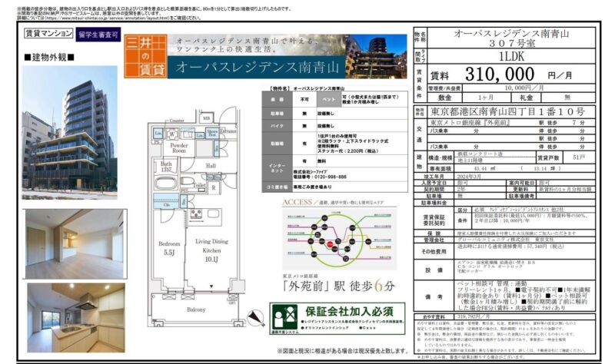Viewport: 615px width, 364px height.
Task: Click the Toilet label on floor plan
Action: point(200,184)
